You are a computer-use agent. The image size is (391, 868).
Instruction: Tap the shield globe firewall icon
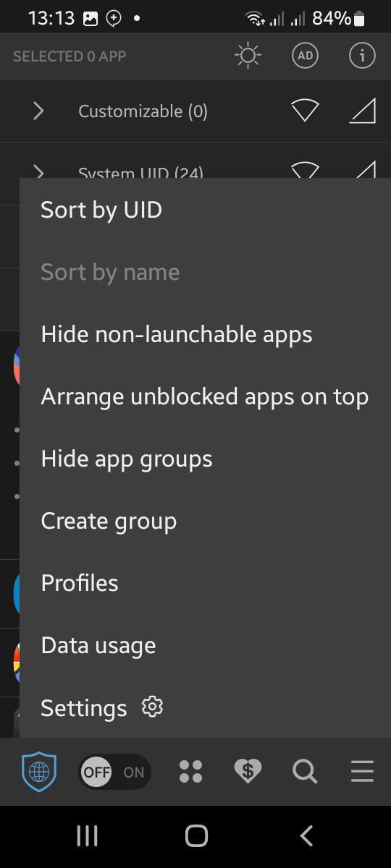point(39,772)
